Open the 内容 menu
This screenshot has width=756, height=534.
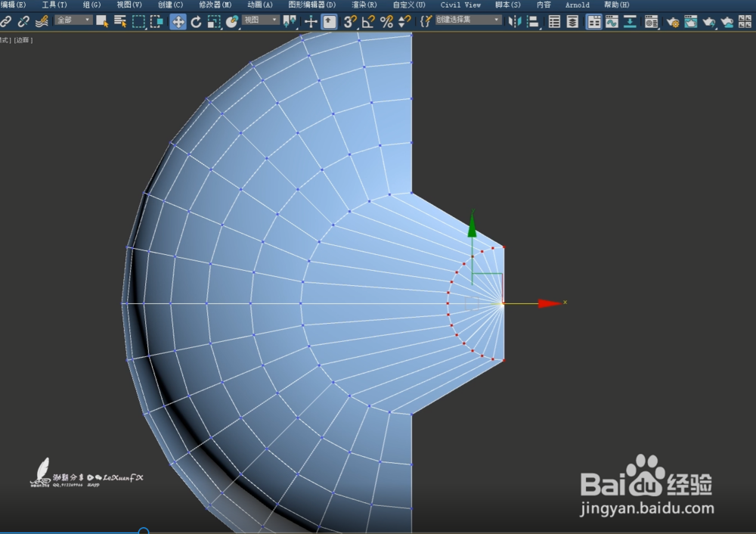544,5
